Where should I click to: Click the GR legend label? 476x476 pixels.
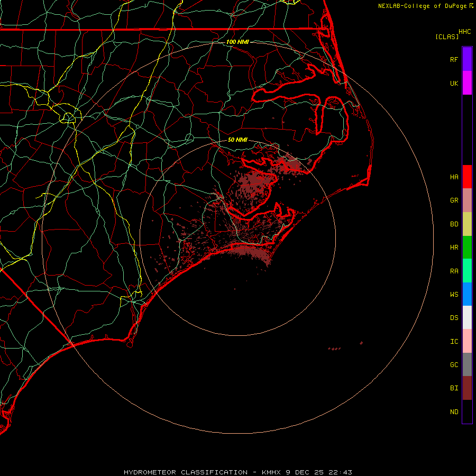coord(454,200)
